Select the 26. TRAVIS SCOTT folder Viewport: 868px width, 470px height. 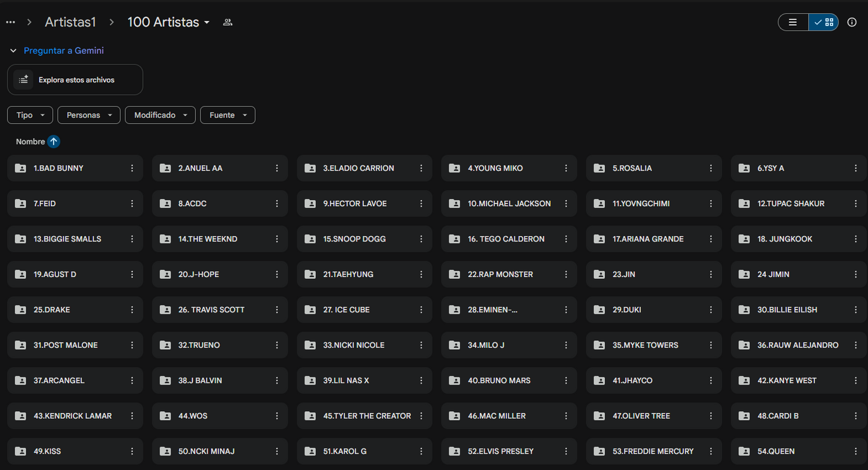pyautogui.click(x=220, y=310)
